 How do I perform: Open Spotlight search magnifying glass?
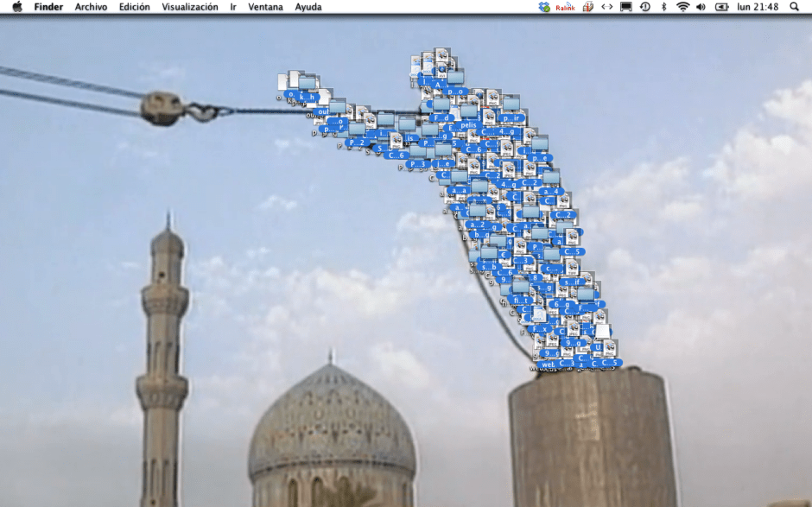[x=794, y=7]
